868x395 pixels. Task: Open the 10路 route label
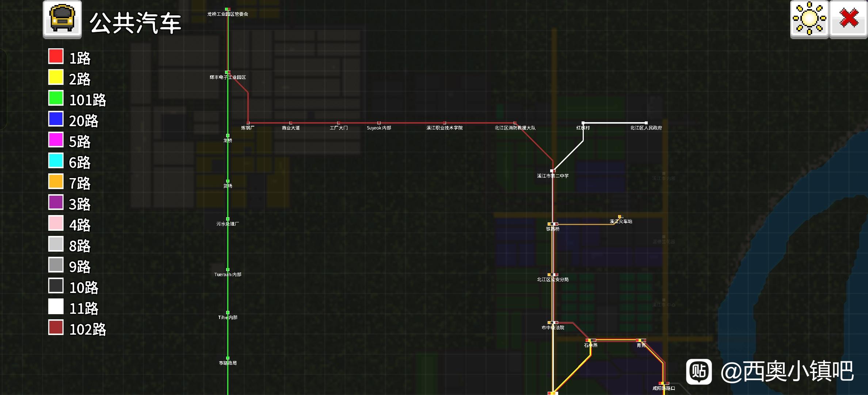[84, 288]
